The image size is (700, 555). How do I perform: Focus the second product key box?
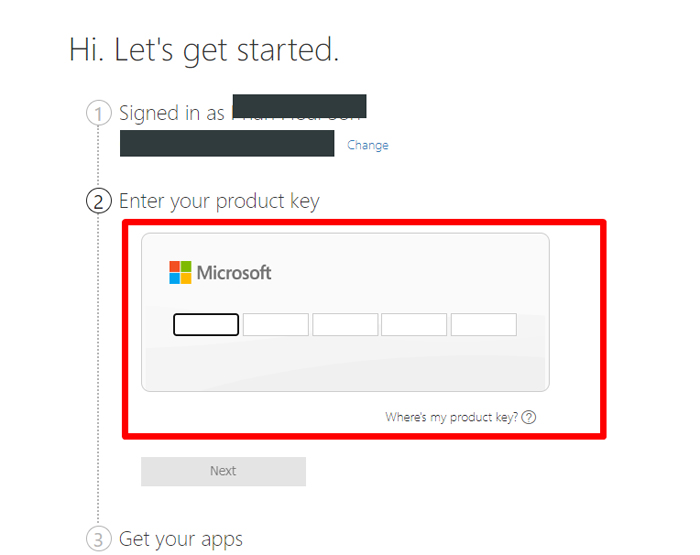tap(275, 325)
